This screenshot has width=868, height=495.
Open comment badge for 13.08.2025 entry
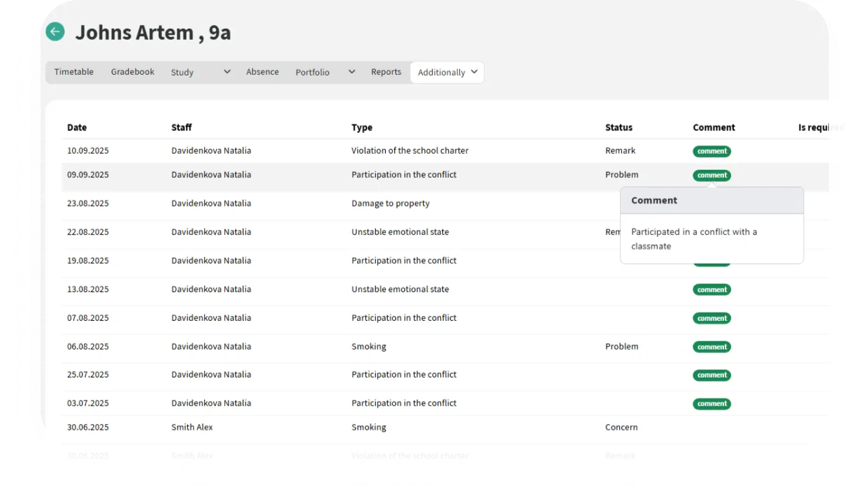(x=711, y=289)
